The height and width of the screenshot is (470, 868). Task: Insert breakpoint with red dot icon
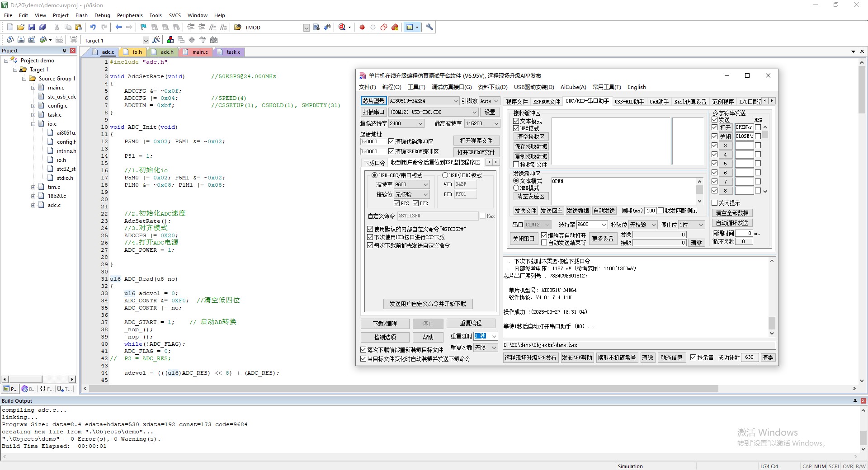pos(362,27)
